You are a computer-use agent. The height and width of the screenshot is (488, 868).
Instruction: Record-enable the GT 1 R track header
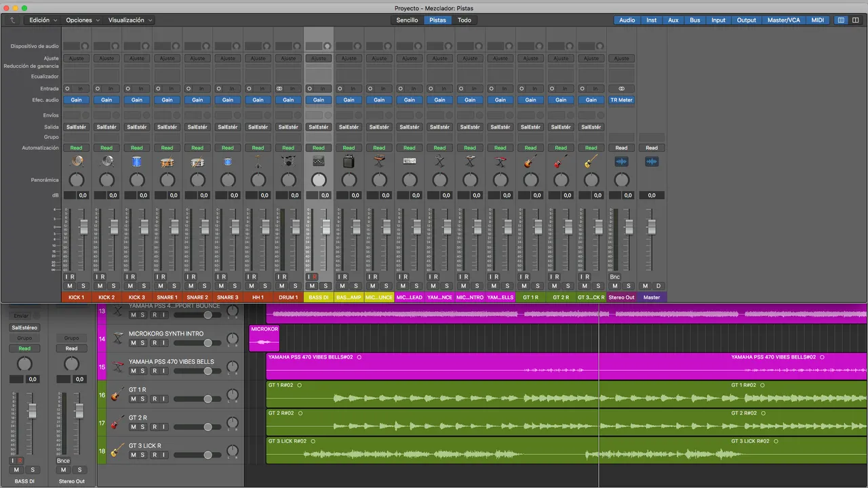point(154,399)
